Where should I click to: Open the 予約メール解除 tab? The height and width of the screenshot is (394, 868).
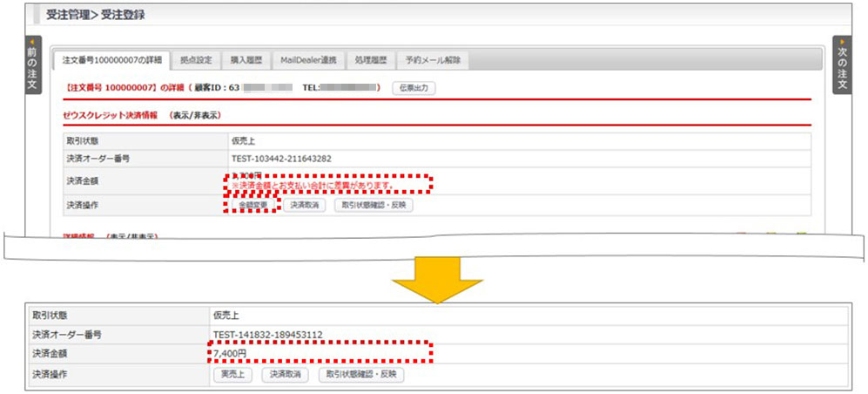433,60
